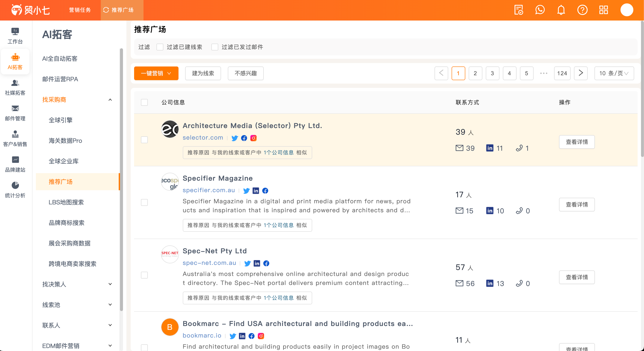
Task: Click the 不感兴趣 button
Action: (x=246, y=73)
